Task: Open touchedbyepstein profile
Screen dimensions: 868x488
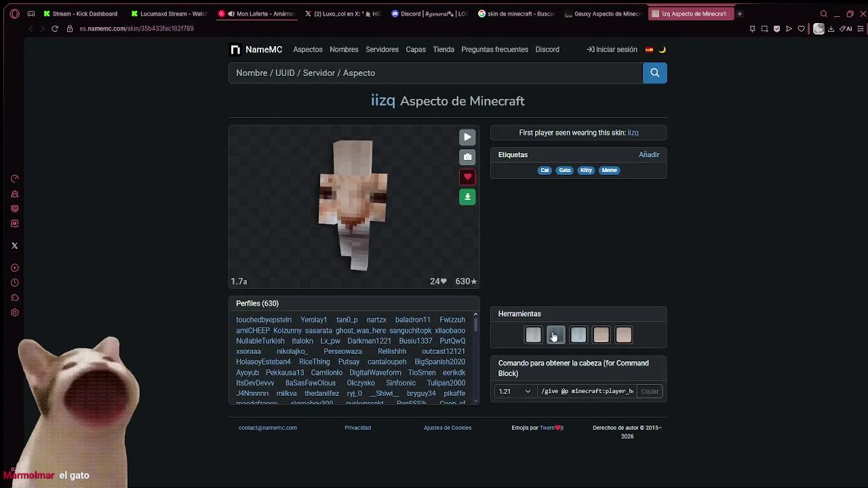Action: [x=264, y=320]
